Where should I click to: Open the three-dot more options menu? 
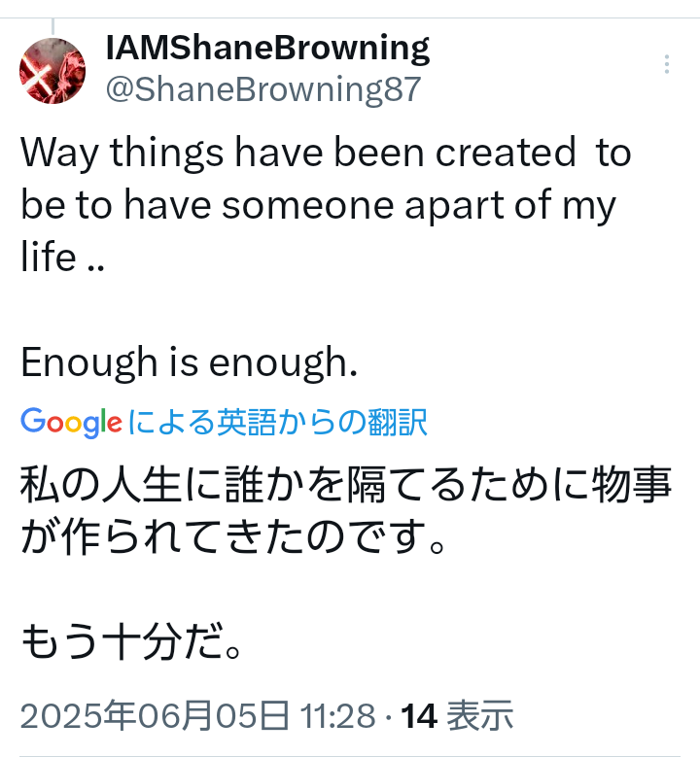pyautogui.click(x=667, y=65)
